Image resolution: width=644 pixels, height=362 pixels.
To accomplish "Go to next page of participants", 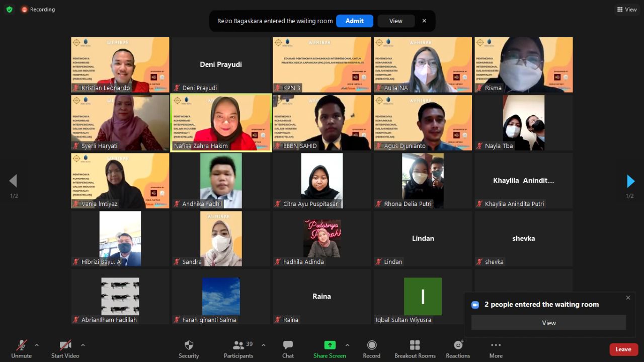I will pyautogui.click(x=630, y=181).
